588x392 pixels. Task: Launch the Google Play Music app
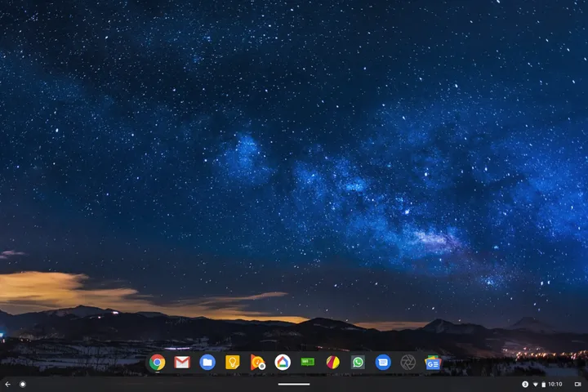point(257,362)
